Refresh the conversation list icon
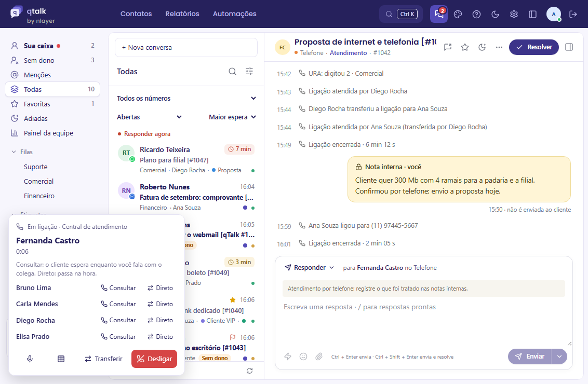 tap(249, 371)
